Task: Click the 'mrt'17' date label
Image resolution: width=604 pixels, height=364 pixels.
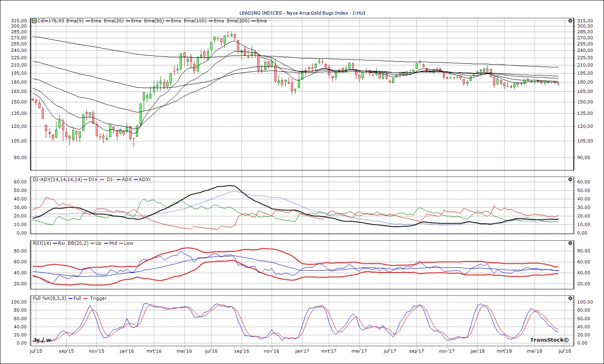Action: [x=329, y=351]
